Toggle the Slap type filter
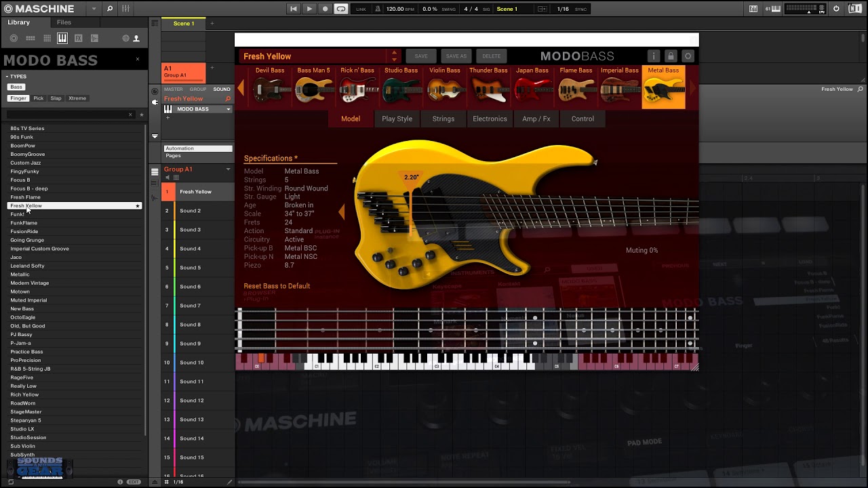This screenshot has width=868, height=488. coord(56,98)
